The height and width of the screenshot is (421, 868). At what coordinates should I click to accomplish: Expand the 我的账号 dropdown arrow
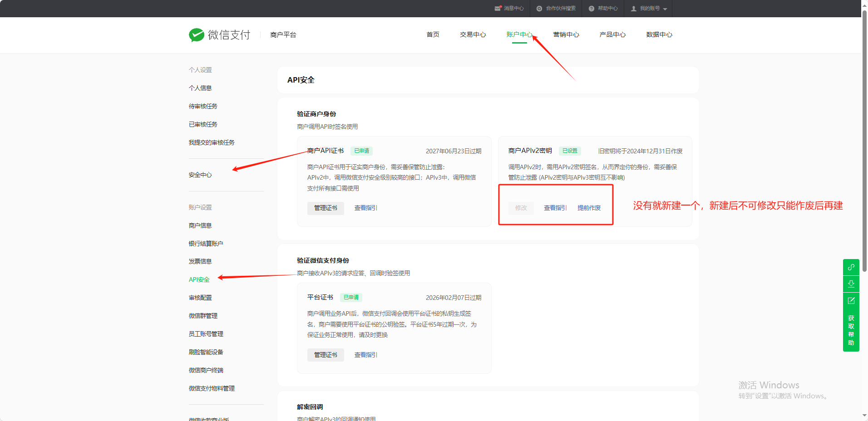(x=665, y=9)
